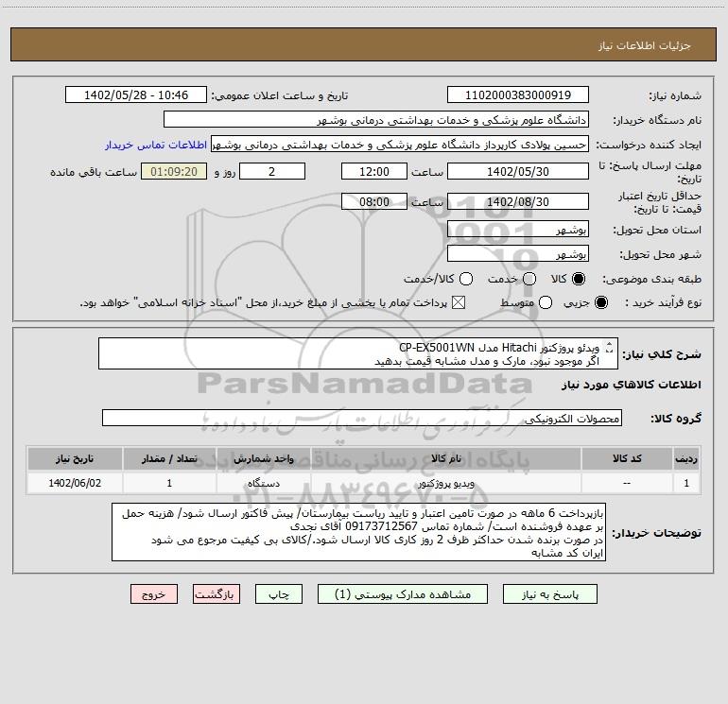Click the واحد شمارش column header
This screenshot has width=728, height=704.
263,458
